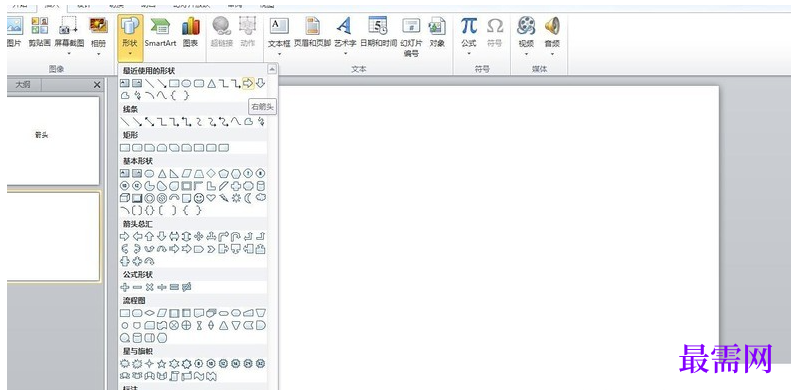Switch to the Outline (大纲) pane tab

[22, 85]
